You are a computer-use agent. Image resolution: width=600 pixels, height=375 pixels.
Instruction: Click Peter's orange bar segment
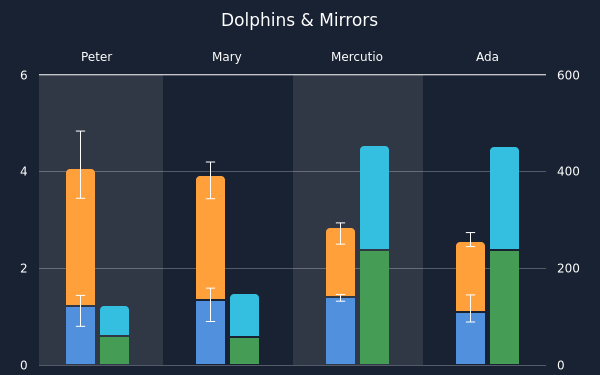click(80, 237)
